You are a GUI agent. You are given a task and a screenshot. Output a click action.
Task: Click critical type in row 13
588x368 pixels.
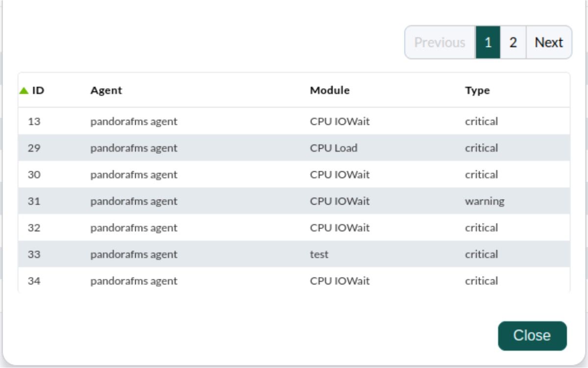pos(481,121)
